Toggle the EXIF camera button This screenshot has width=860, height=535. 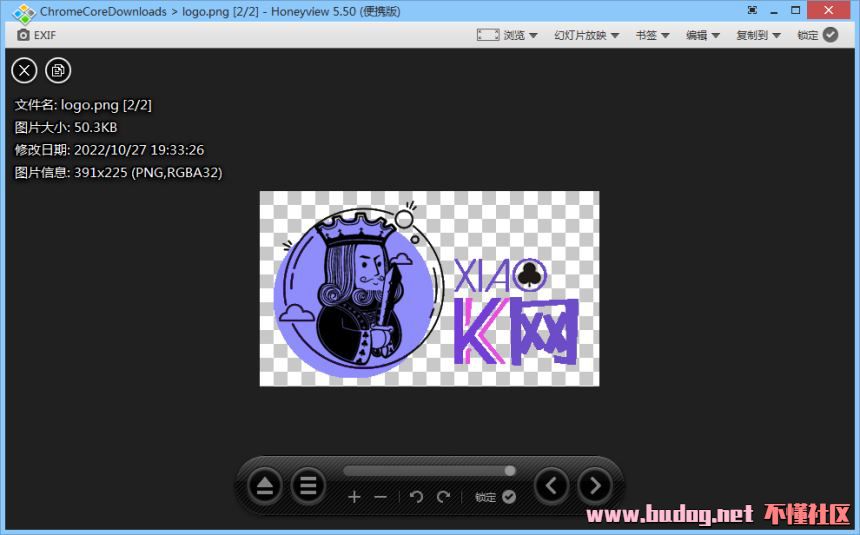click(36, 35)
